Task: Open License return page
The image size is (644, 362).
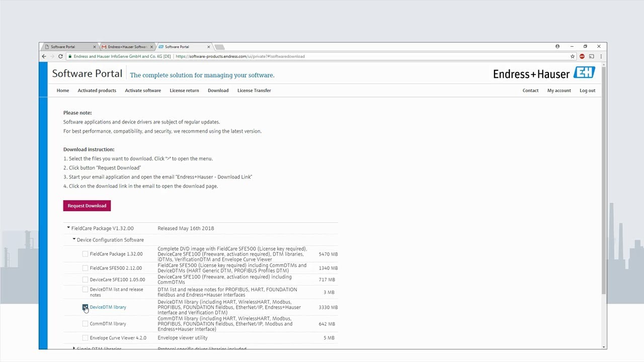Action: point(184,90)
